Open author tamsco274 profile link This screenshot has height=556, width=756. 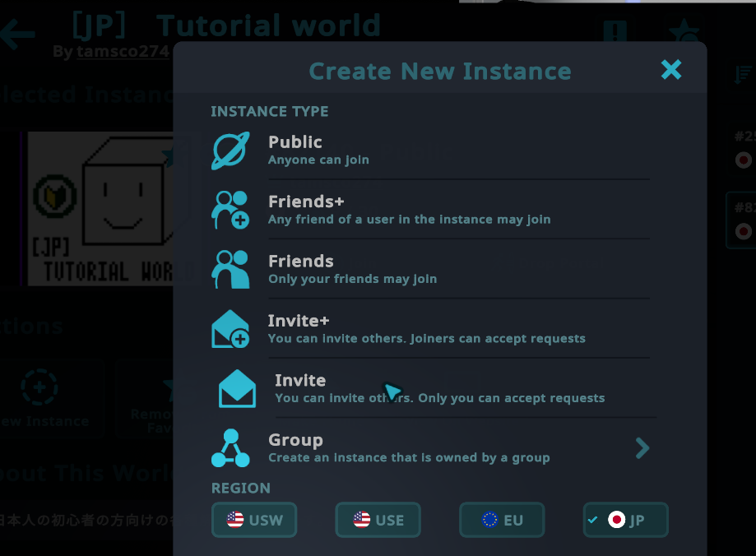(x=123, y=51)
